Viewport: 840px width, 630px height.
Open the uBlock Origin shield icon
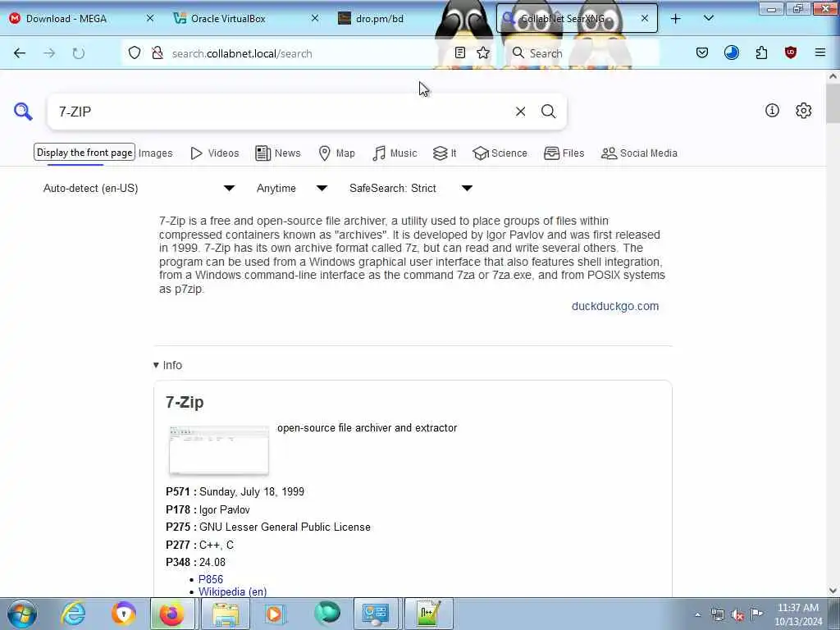(x=791, y=52)
